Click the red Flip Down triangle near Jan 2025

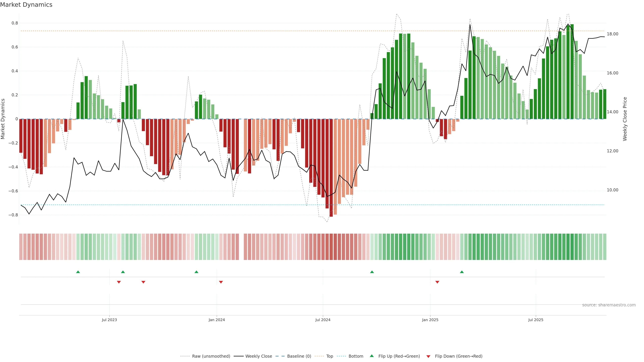(x=437, y=282)
